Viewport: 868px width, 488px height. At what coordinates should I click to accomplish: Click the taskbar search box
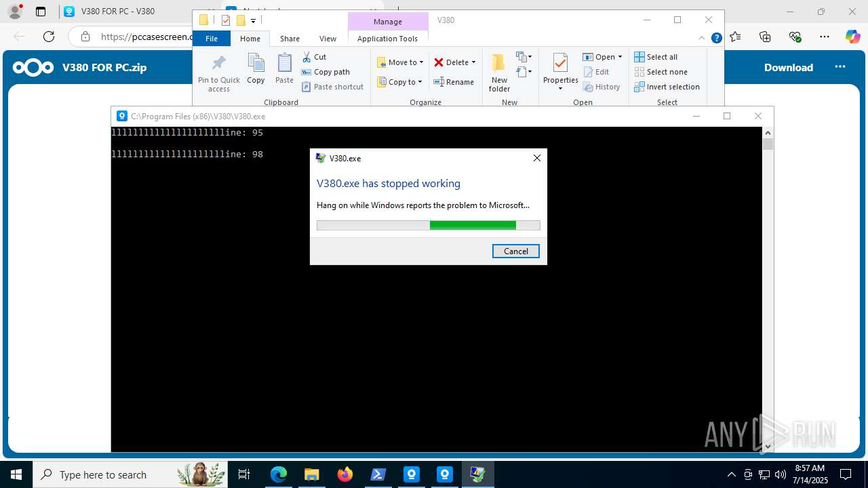tap(130, 474)
